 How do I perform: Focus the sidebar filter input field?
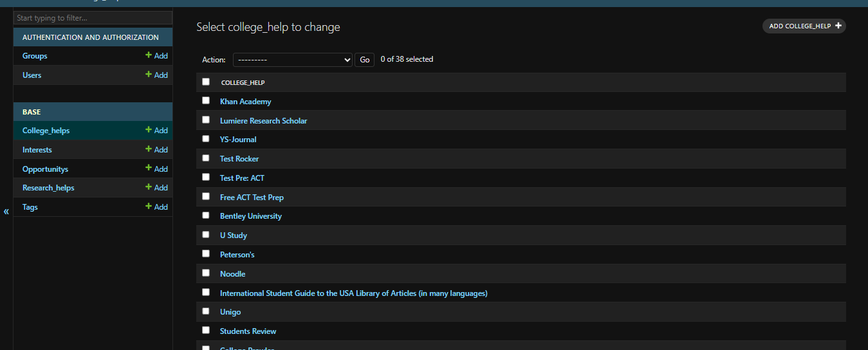pos(93,18)
